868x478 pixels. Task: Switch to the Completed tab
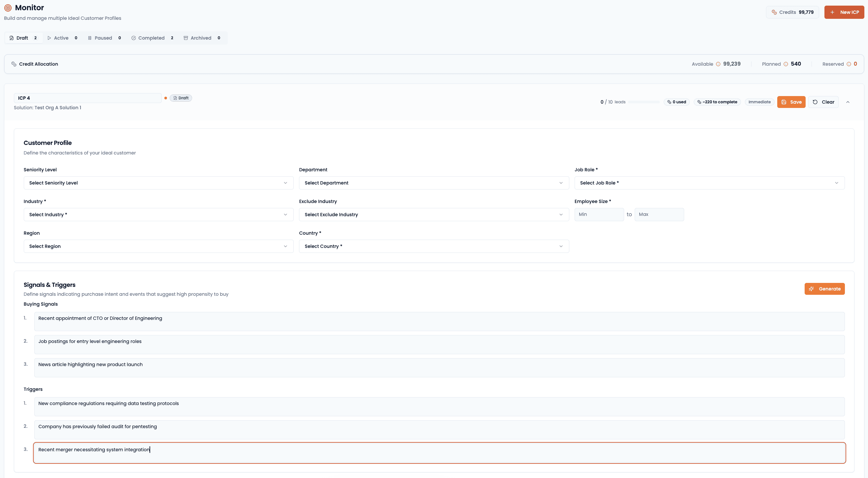152,38
